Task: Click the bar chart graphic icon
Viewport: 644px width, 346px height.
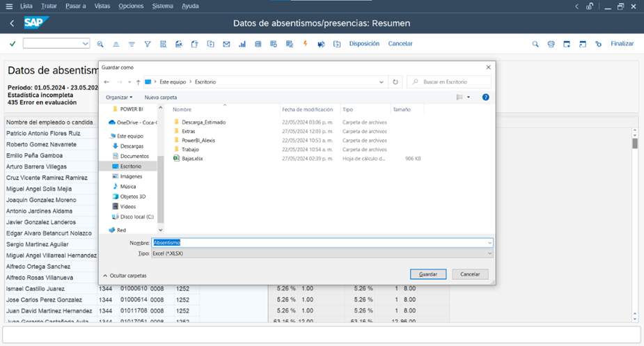Action: click(242, 44)
